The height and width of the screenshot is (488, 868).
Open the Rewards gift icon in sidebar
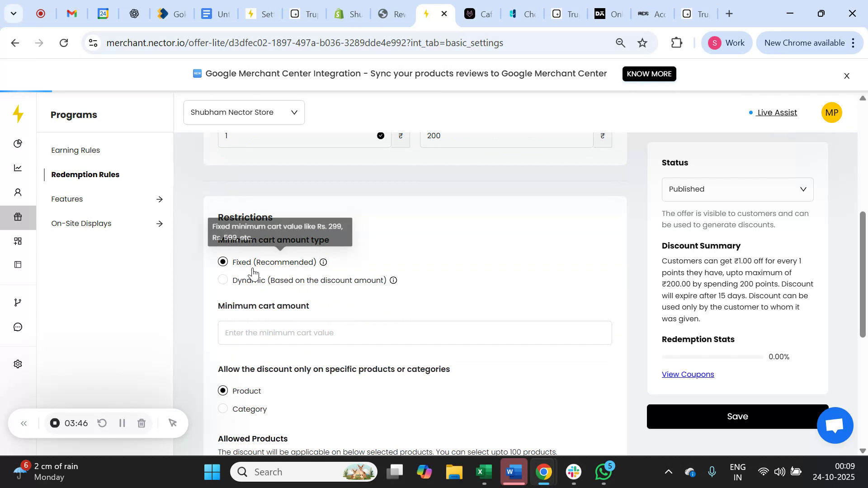tap(18, 217)
